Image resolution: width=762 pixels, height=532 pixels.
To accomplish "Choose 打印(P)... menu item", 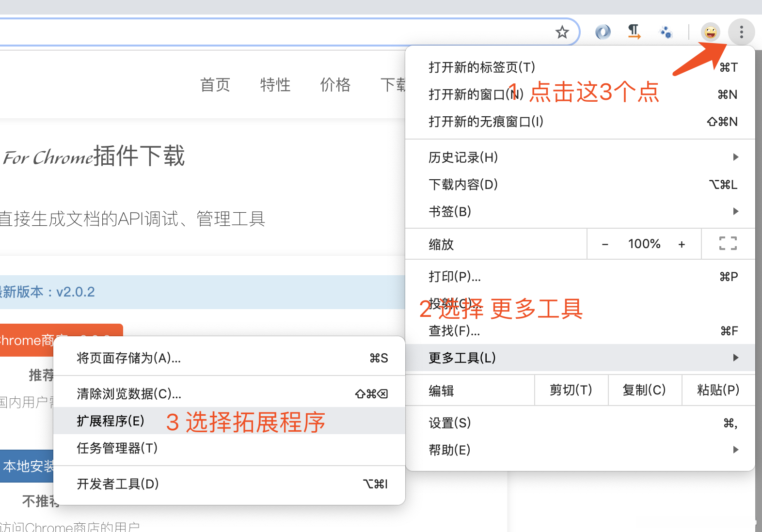I will [x=580, y=276].
